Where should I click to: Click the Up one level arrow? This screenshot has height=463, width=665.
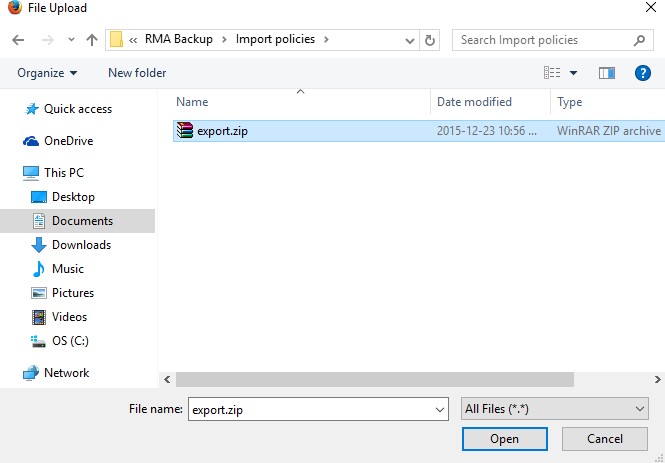(92, 40)
